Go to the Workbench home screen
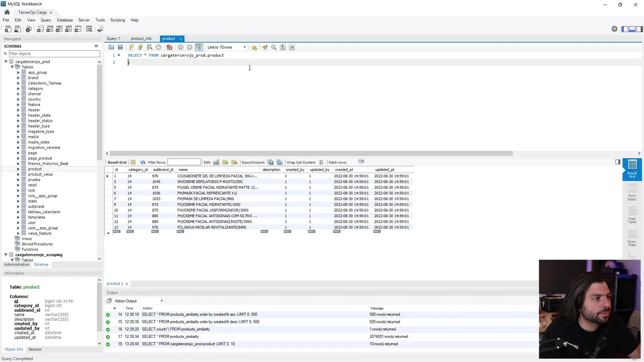 pos(7,12)
